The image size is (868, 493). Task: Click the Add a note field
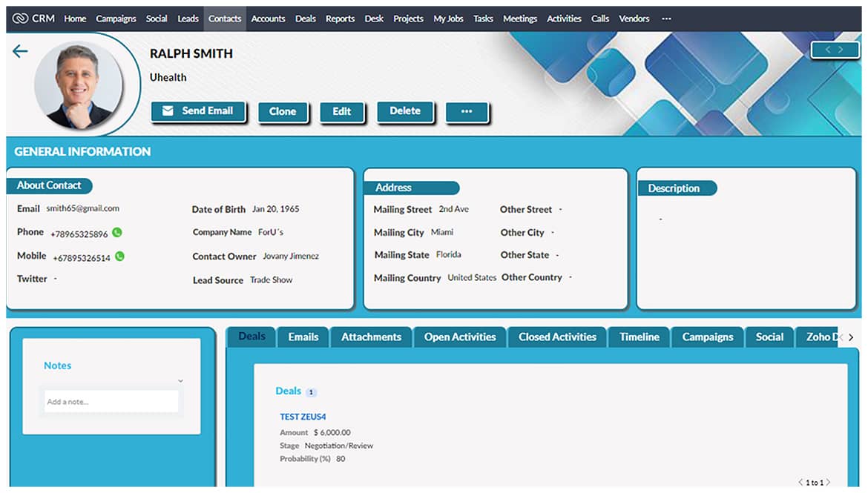(x=111, y=402)
